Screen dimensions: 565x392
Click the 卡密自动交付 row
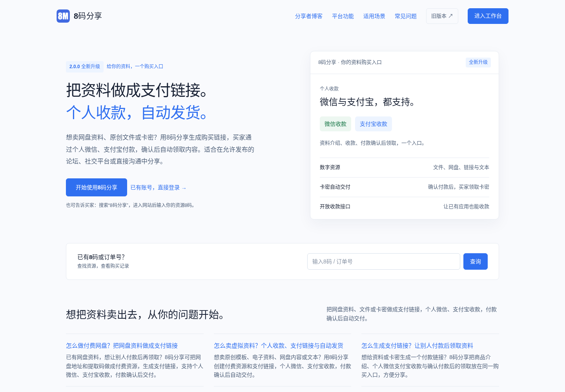click(405, 187)
